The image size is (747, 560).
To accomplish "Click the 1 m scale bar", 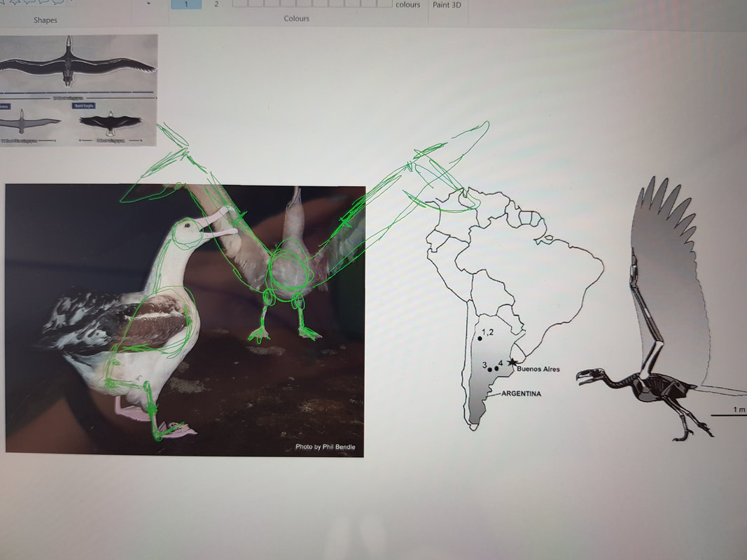I will pyautogui.click(x=729, y=414).
